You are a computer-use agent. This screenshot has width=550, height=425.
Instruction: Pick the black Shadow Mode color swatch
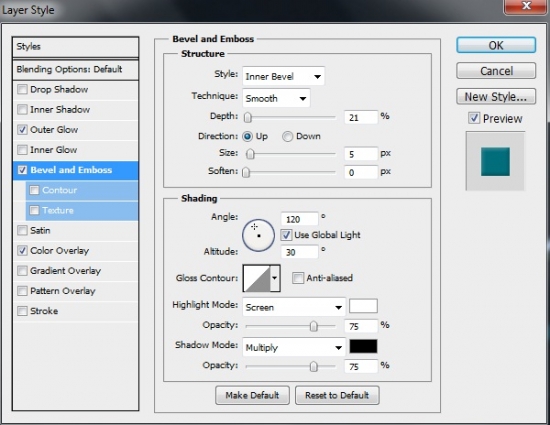coord(363,346)
